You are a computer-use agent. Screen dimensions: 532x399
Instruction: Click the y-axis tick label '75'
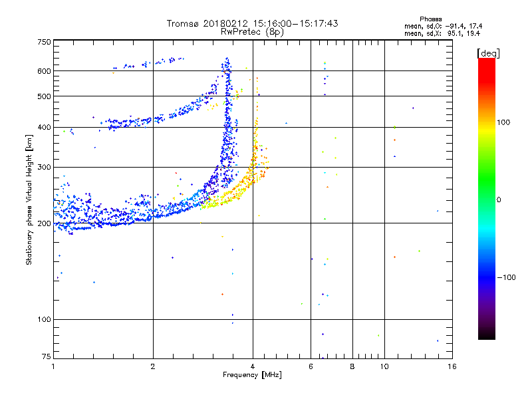(x=47, y=356)
